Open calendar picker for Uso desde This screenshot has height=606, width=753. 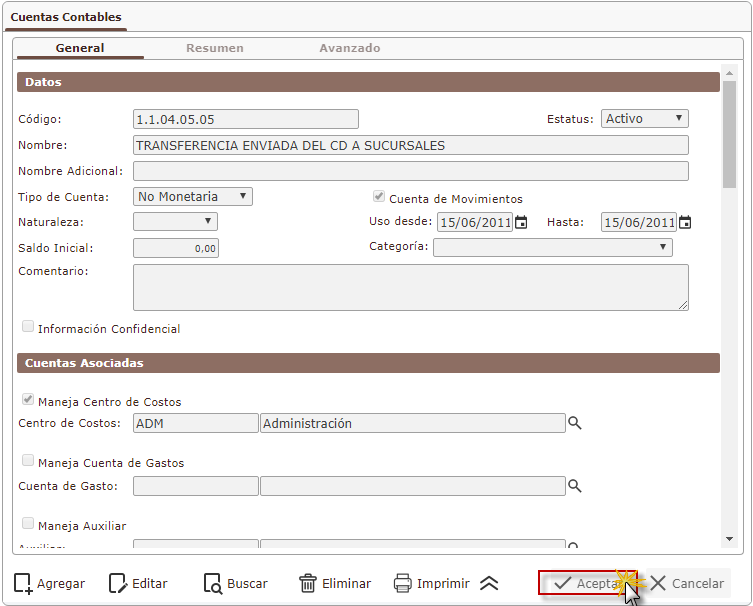tap(521, 222)
